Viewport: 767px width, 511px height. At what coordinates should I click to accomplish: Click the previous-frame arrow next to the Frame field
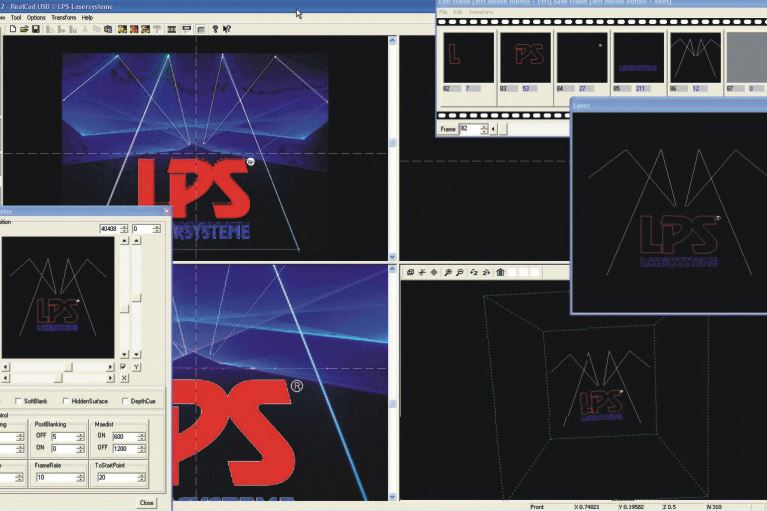point(493,129)
